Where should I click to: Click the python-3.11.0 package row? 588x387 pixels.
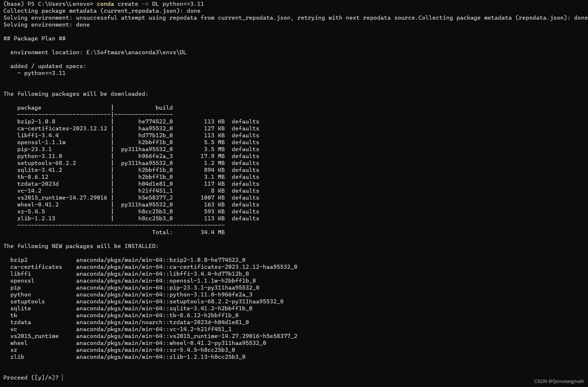click(40, 156)
